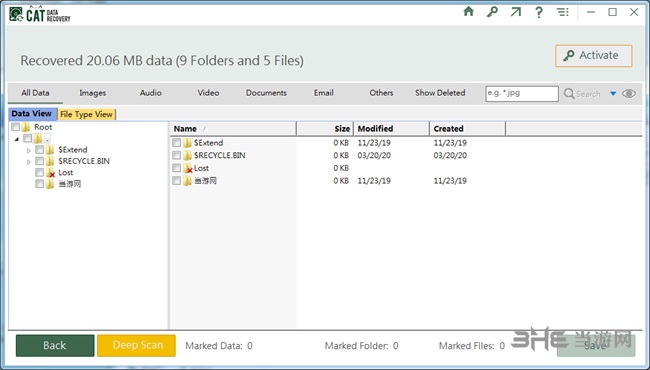Viewport: 650px width, 370px height.
Task: Click the $RECYCLE.BIN folder icon in the list
Action: (187, 155)
